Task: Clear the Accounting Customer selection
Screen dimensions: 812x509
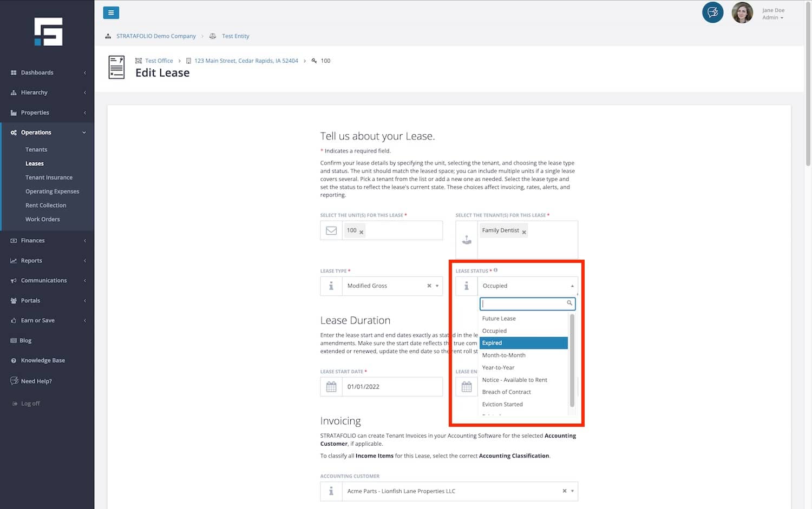Action: (564, 491)
